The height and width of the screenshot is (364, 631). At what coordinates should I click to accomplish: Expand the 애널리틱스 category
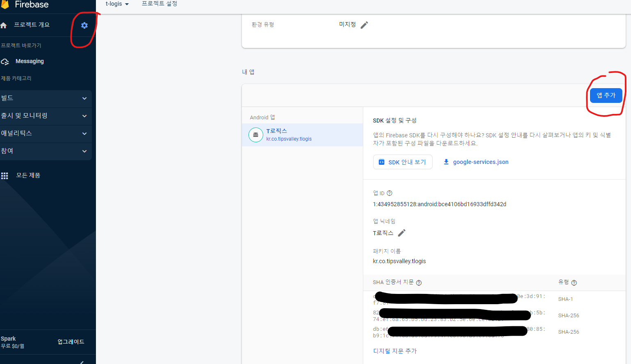(x=46, y=134)
